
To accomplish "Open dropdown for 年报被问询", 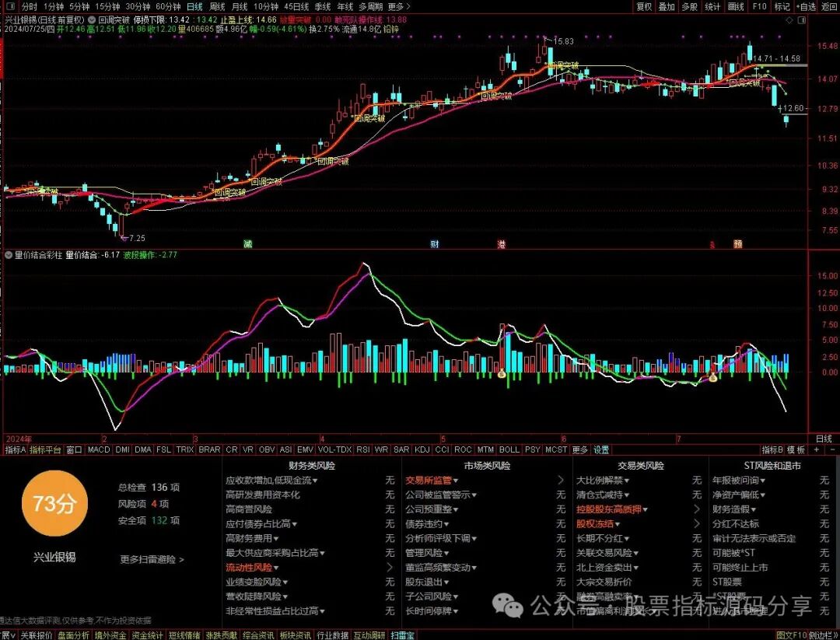I will coord(763,481).
